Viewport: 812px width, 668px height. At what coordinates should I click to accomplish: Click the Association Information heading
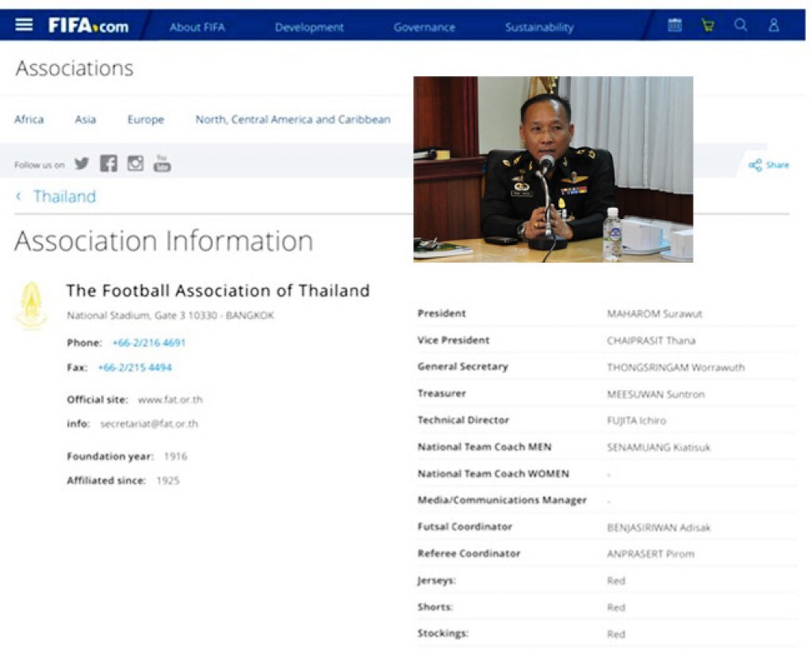pyautogui.click(x=163, y=241)
